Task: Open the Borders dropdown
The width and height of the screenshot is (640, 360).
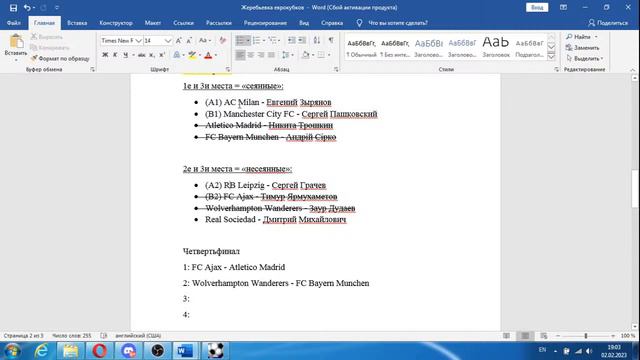Action: 329,55
